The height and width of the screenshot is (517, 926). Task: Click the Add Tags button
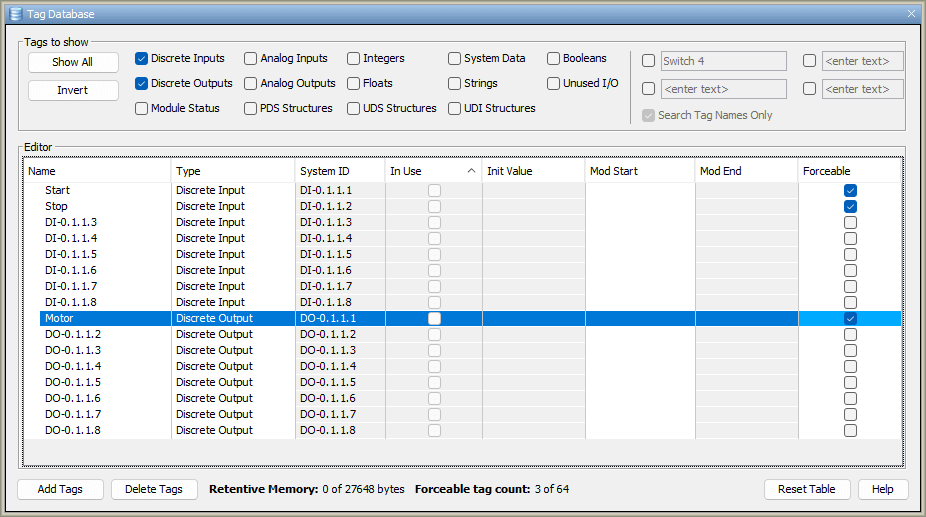coord(60,489)
